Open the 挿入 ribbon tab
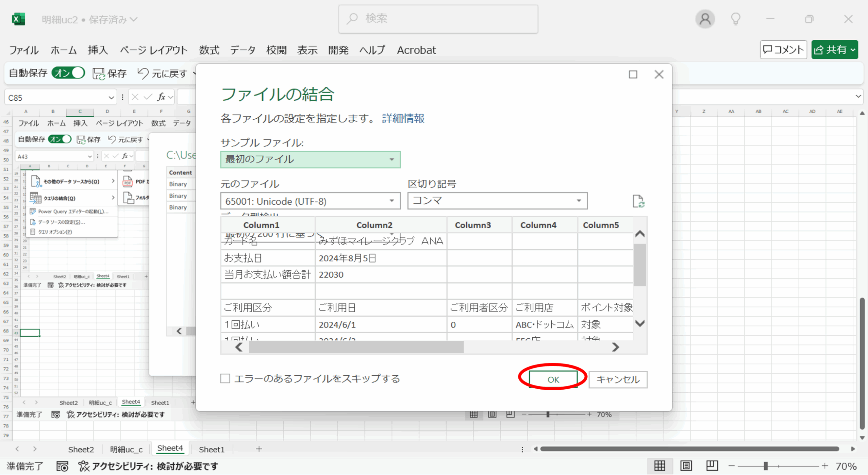 [x=98, y=50]
